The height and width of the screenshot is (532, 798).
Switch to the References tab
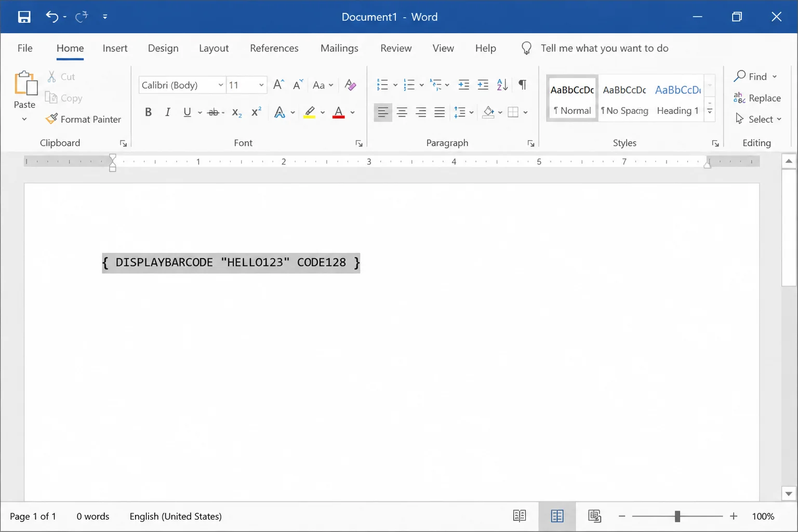[274, 48]
